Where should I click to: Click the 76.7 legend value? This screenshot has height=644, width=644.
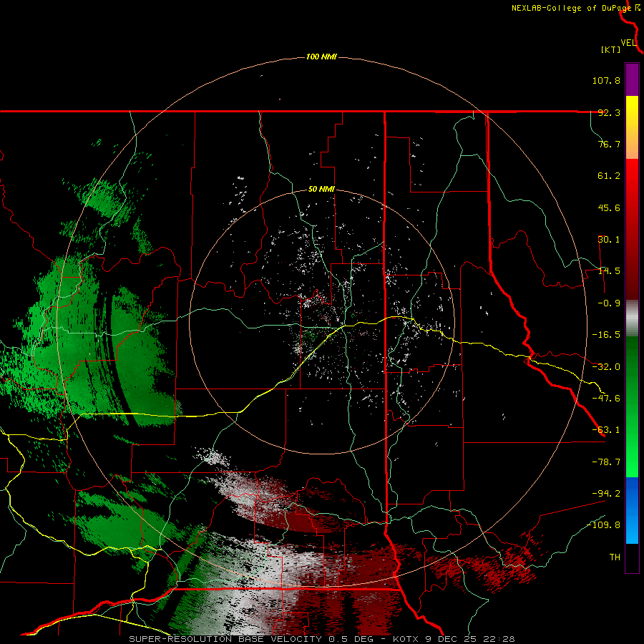(x=609, y=144)
